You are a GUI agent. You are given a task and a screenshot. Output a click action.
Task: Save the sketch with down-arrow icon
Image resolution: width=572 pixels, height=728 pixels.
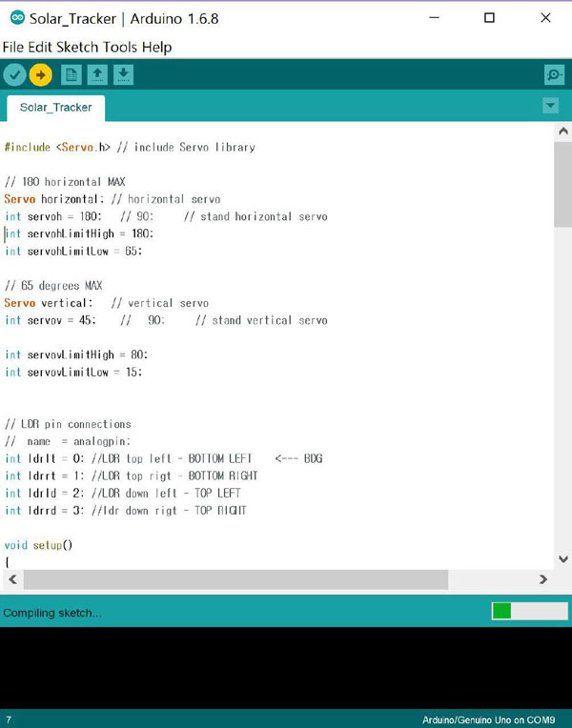click(123, 74)
